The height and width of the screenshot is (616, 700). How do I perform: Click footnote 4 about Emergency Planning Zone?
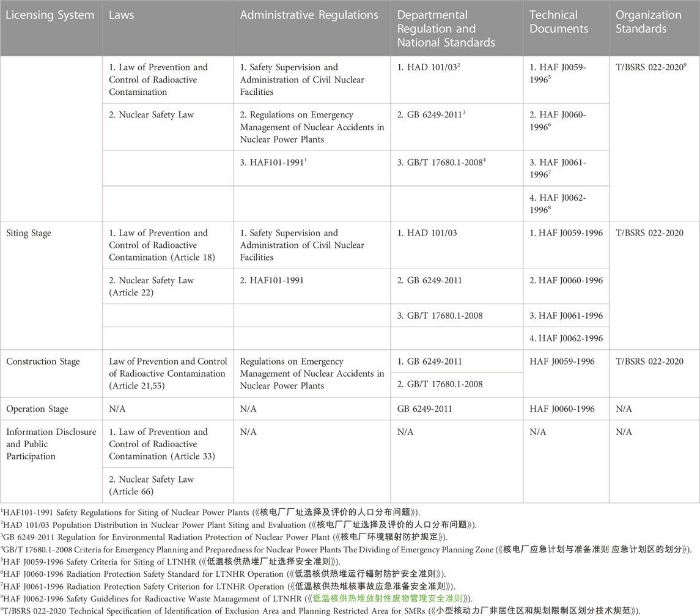[x=346, y=549]
